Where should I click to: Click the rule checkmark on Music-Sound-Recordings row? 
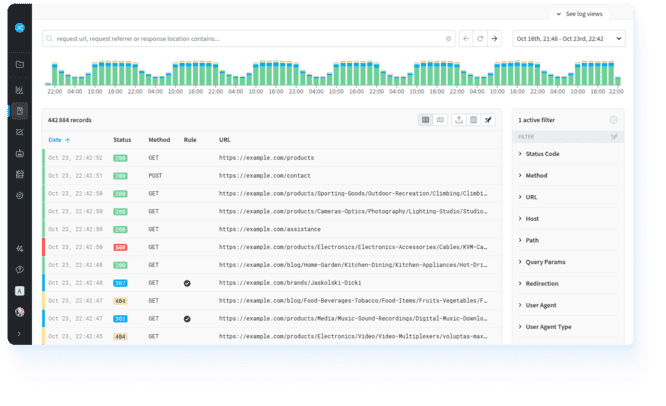click(187, 319)
